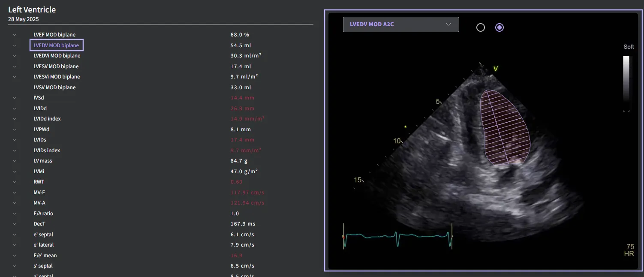Screen dimensions: 644x277
Task: Expand the LVEF MOD biplane row chevron
Action: coord(15,35)
